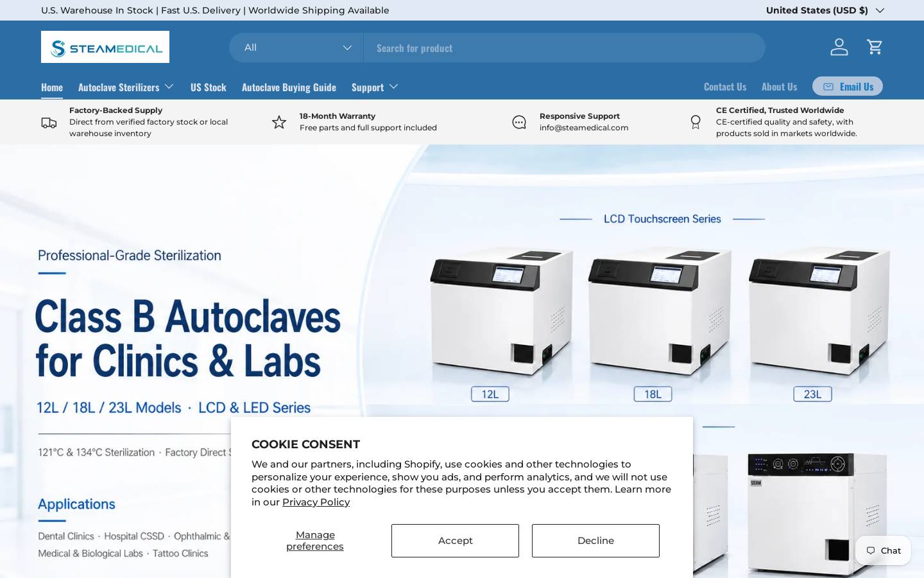Viewport: 924px width, 578px height.
Task: Open Manage preferences for cookies
Action: click(x=315, y=541)
